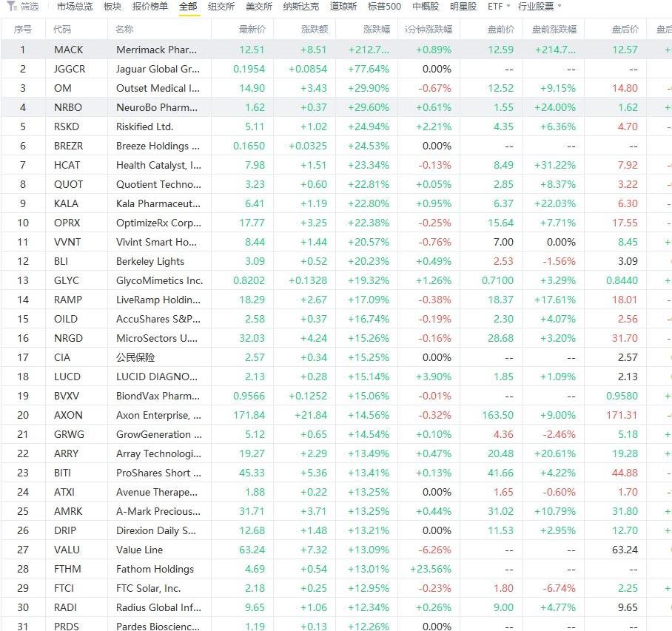Click AXON's latest price 171.84
This screenshot has width=672, height=631.
click(249, 416)
